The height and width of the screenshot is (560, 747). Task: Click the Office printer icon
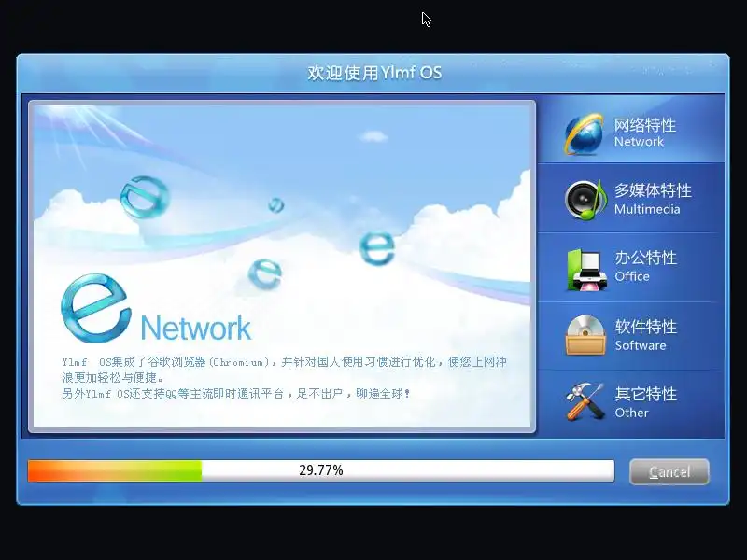(587, 270)
